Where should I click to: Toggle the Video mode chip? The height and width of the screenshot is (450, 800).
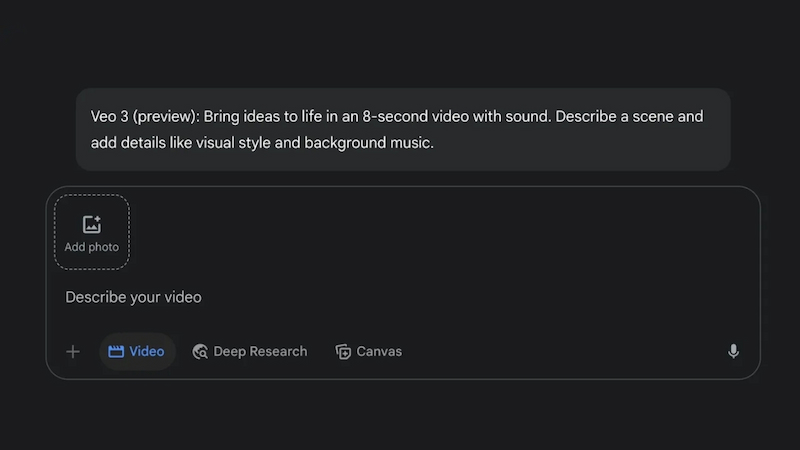[x=137, y=352]
